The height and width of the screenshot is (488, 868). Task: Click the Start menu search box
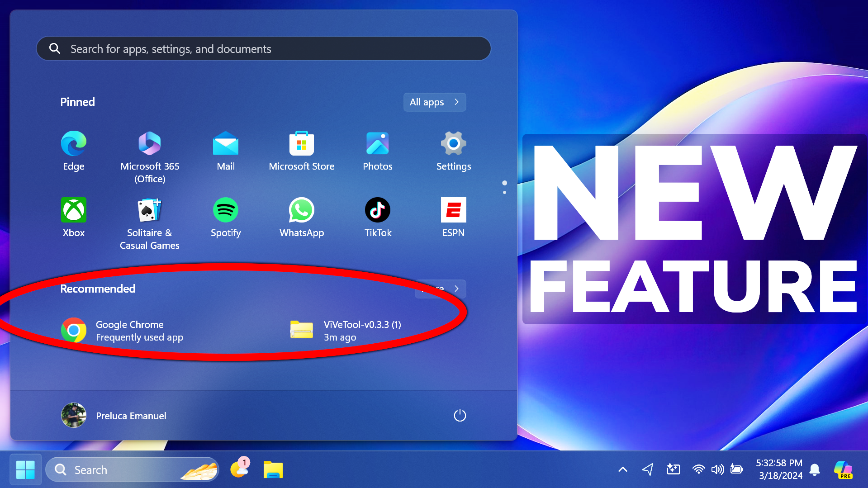click(x=263, y=48)
